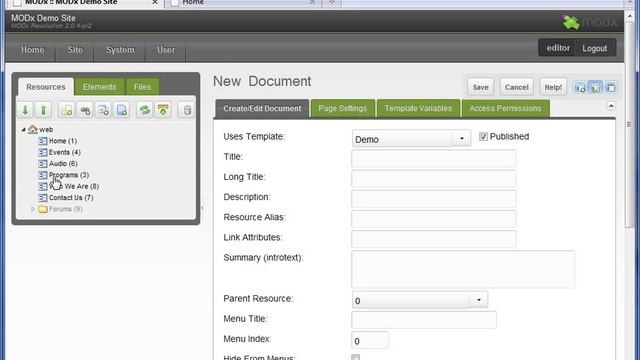
Task: Click into the Resource Alias field
Action: (433, 219)
